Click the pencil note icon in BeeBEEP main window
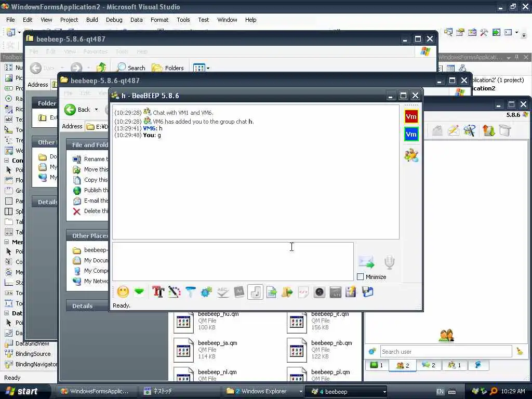Viewport: 532px width, 399px height. pos(454,130)
